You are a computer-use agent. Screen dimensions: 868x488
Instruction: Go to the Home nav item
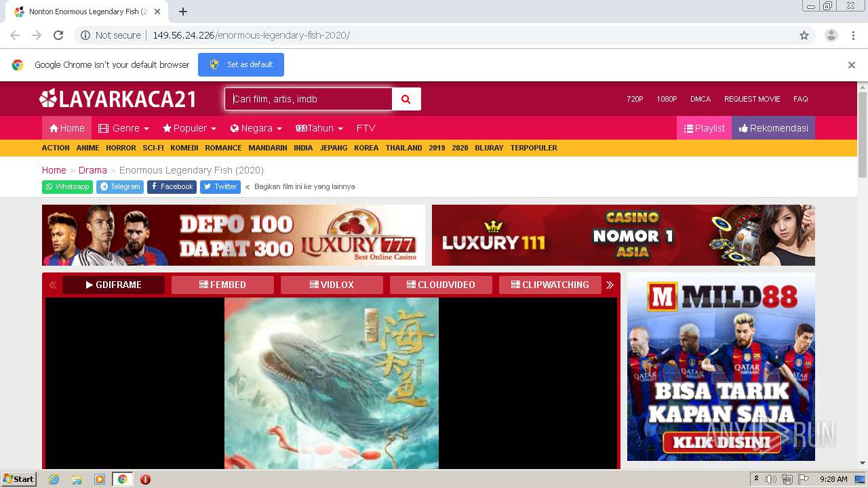point(66,128)
